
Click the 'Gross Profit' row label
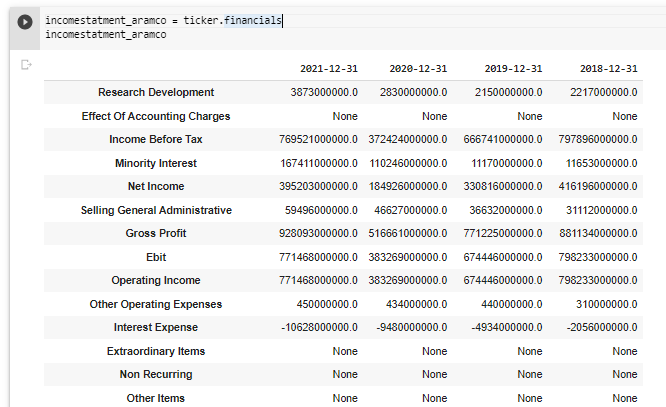pos(156,233)
